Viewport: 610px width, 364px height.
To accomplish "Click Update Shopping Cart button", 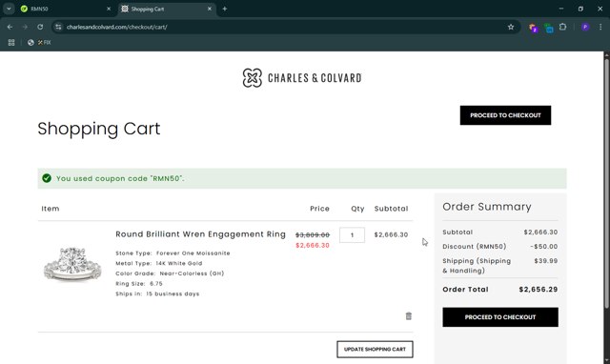I will click(x=375, y=349).
